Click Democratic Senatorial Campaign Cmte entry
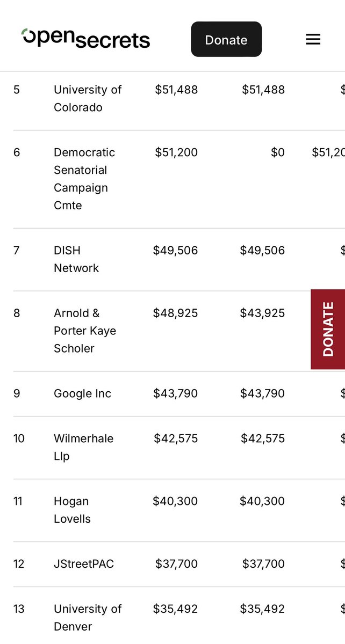Screen dimensions: 345x644 pyautogui.click(x=84, y=179)
